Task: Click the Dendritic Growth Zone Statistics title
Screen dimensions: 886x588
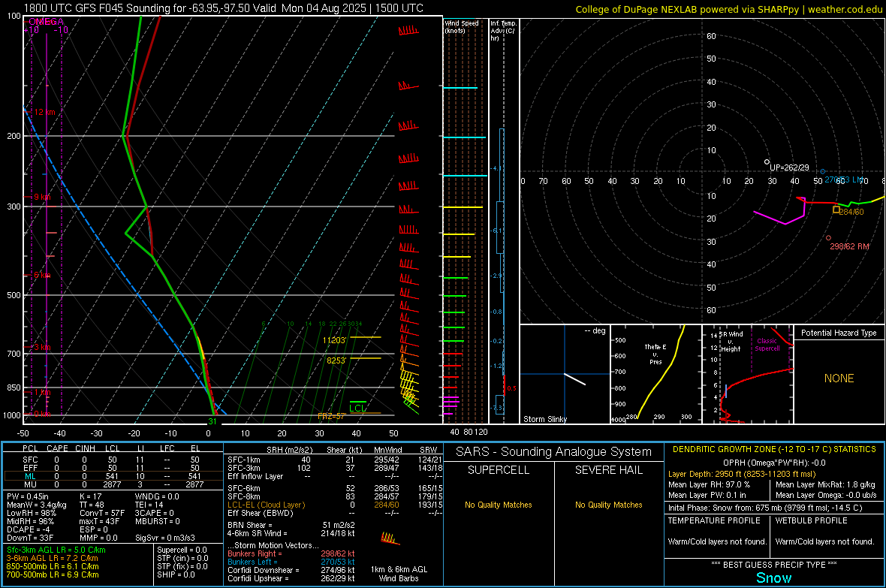Action: pyautogui.click(x=774, y=450)
